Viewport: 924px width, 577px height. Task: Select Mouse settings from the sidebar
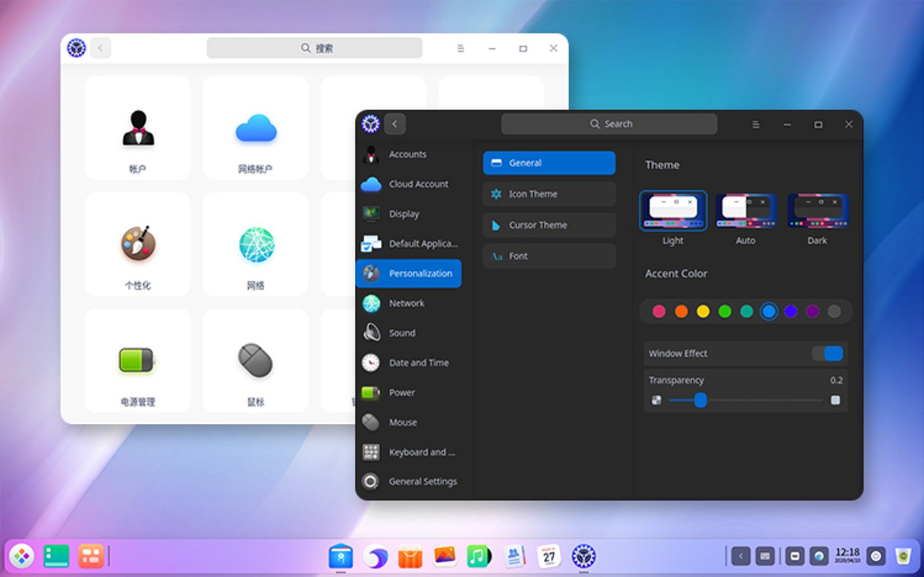pyautogui.click(x=403, y=422)
